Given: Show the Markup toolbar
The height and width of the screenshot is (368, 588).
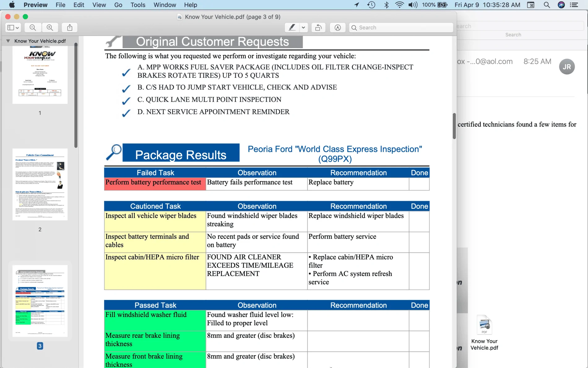Looking at the screenshot, I should (x=338, y=28).
